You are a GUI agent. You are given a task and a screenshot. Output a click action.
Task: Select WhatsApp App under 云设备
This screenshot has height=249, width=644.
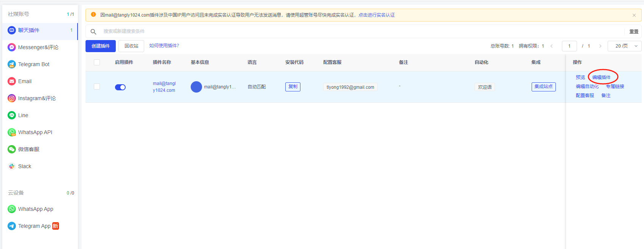[40, 209]
